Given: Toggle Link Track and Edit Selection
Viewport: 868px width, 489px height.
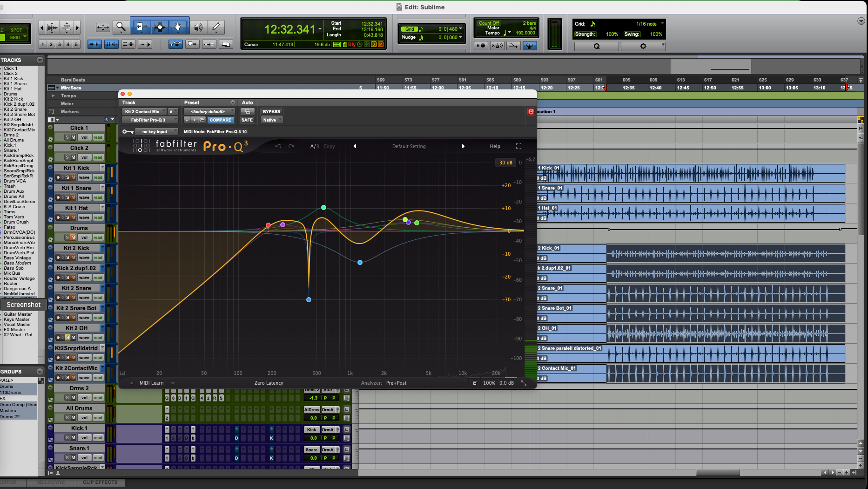Looking at the screenshot, I should tap(128, 44).
